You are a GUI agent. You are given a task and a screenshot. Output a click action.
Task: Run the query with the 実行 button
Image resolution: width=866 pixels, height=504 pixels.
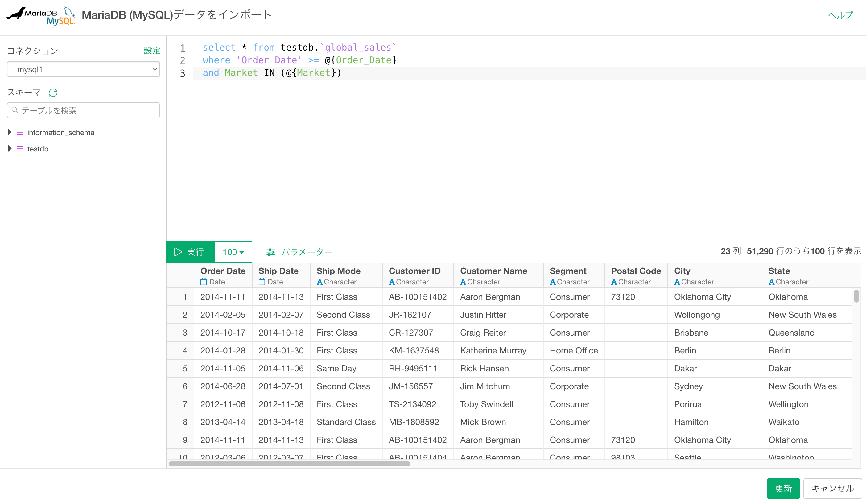click(191, 252)
